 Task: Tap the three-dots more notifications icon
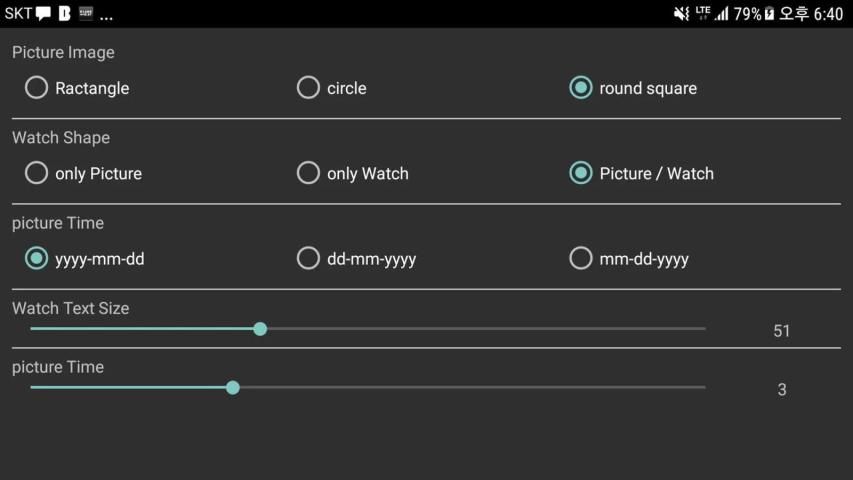[106, 15]
